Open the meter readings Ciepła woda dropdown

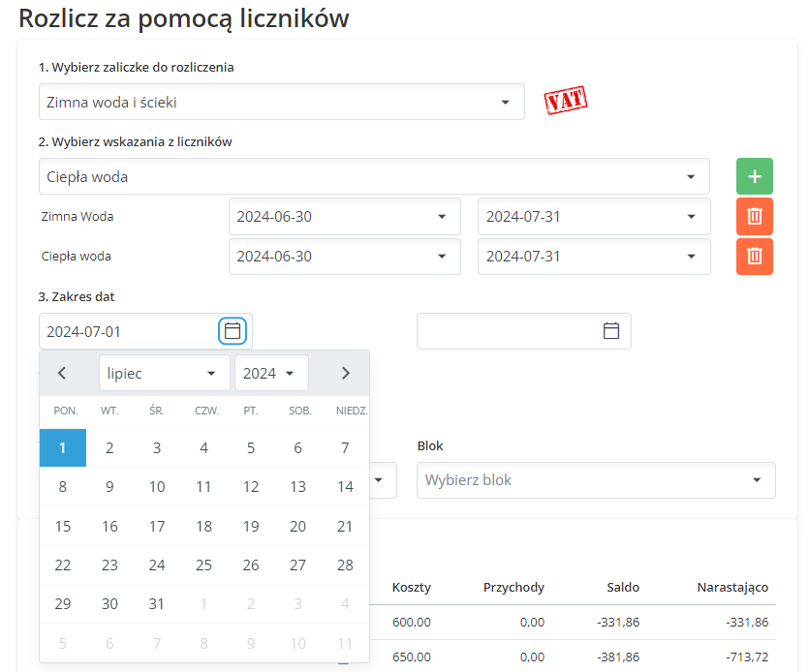(x=373, y=177)
